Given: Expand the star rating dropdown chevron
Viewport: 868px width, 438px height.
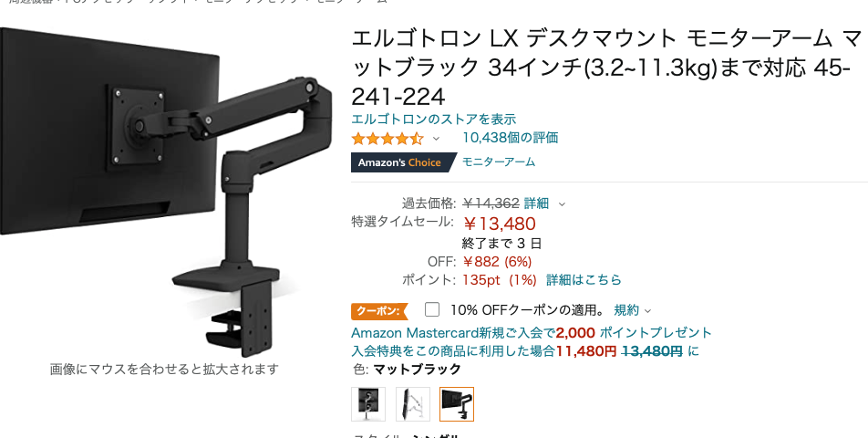Looking at the screenshot, I should (x=436, y=139).
